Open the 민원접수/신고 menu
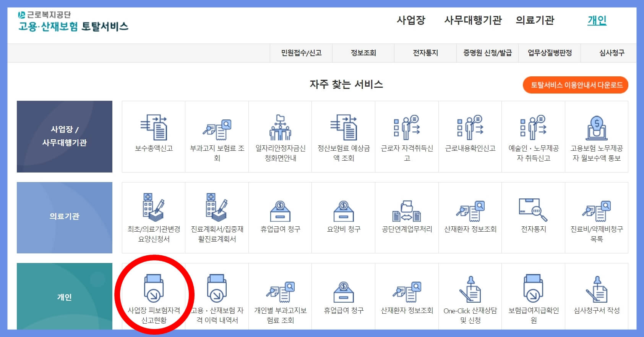The width and height of the screenshot is (644, 337). [301, 53]
